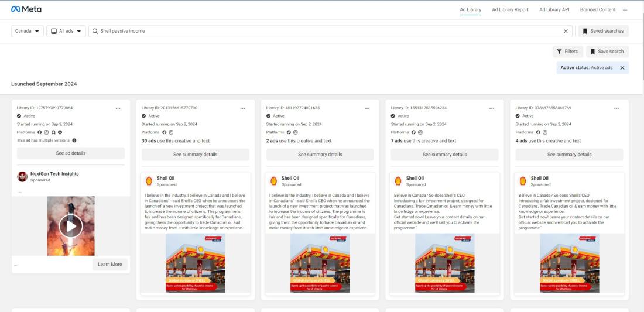Click the Meta logo

coord(26,9)
